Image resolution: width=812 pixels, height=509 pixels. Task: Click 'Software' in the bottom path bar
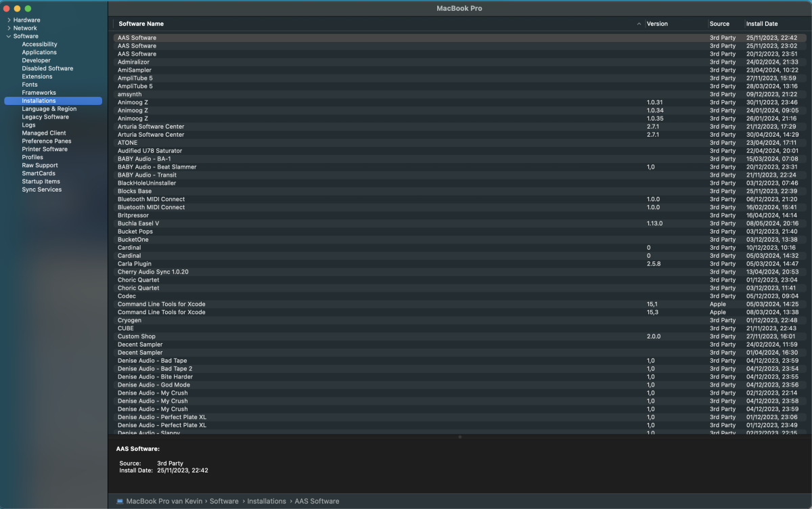(224, 502)
